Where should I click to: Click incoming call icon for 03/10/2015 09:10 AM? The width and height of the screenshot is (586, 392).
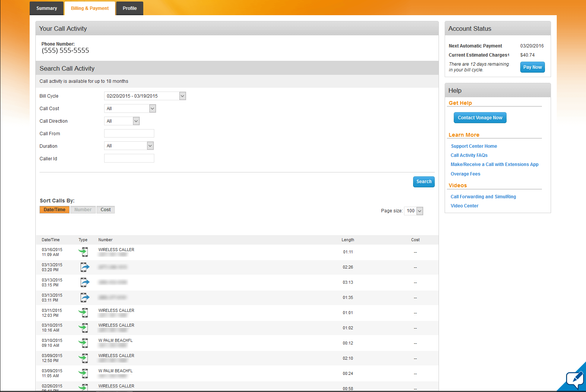[83, 343]
